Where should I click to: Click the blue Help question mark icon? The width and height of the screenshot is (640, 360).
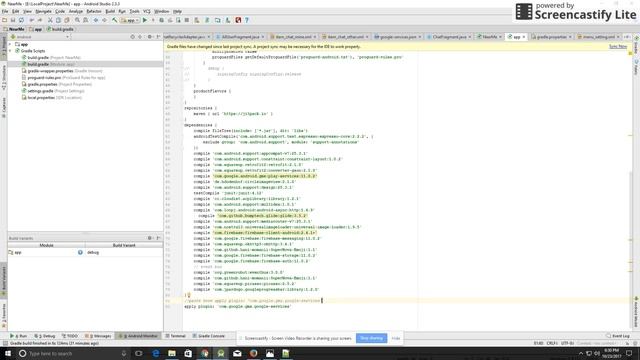(247, 20)
